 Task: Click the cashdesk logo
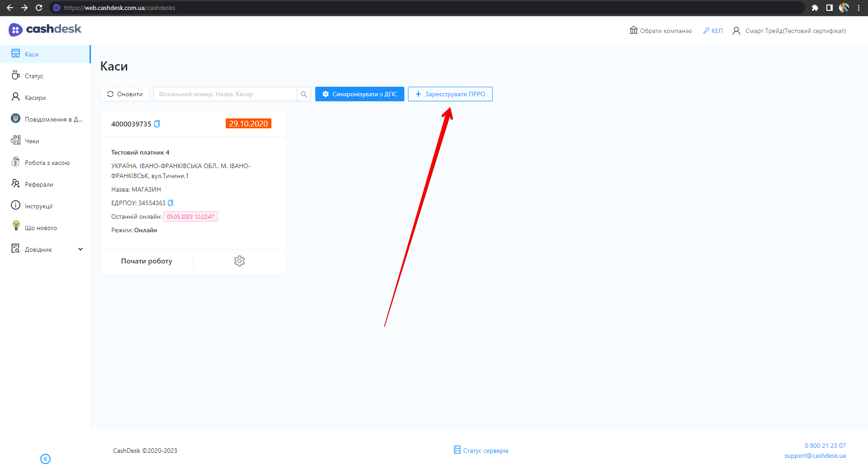pyautogui.click(x=45, y=29)
